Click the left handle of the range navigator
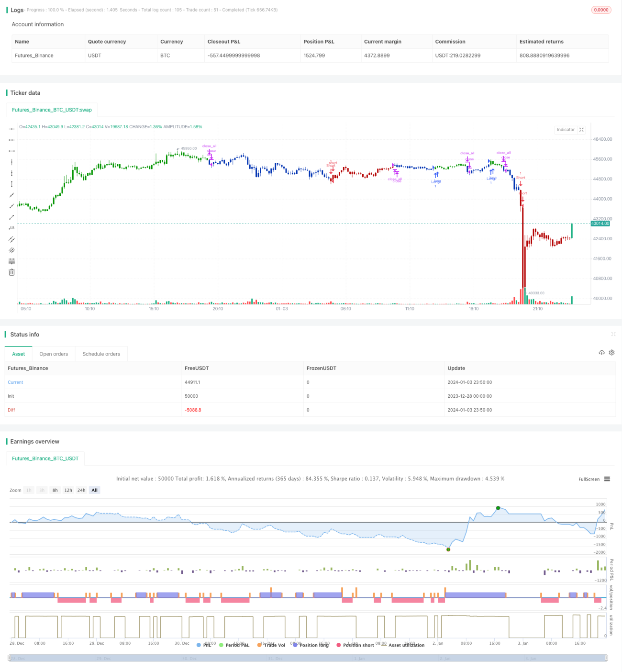622x672 pixels. point(10,658)
